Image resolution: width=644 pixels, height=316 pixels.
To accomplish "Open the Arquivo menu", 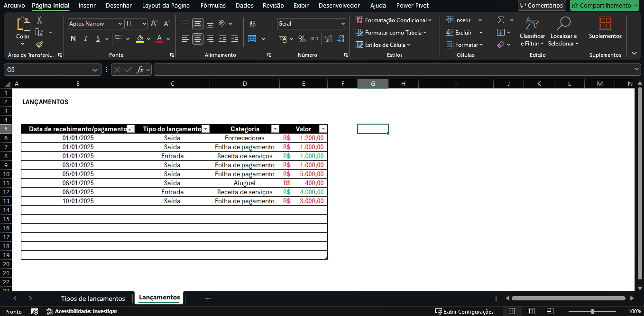I will (15, 6).
